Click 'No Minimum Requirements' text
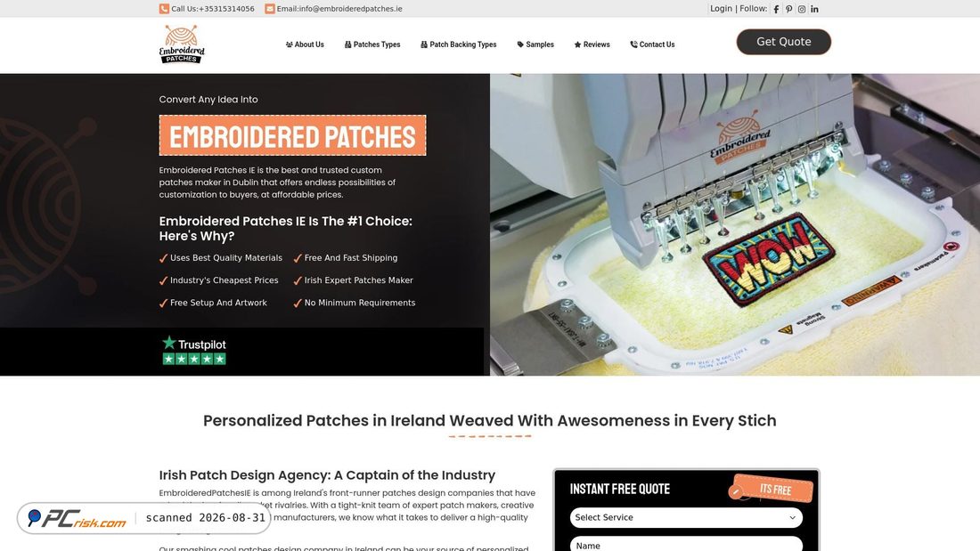Image resolution: width=980 pixels, height=551 pixels. coord(360,303)
